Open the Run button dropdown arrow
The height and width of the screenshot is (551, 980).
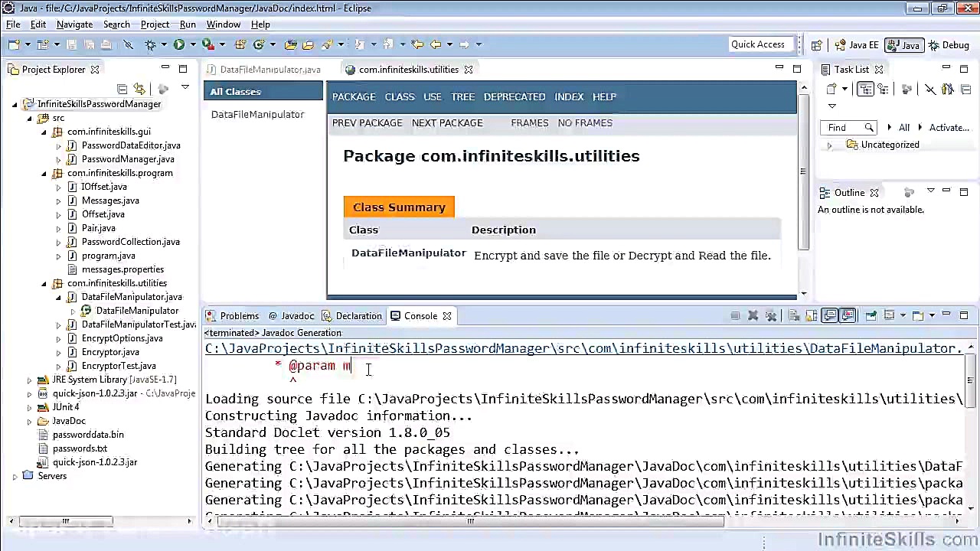(192, 44)
